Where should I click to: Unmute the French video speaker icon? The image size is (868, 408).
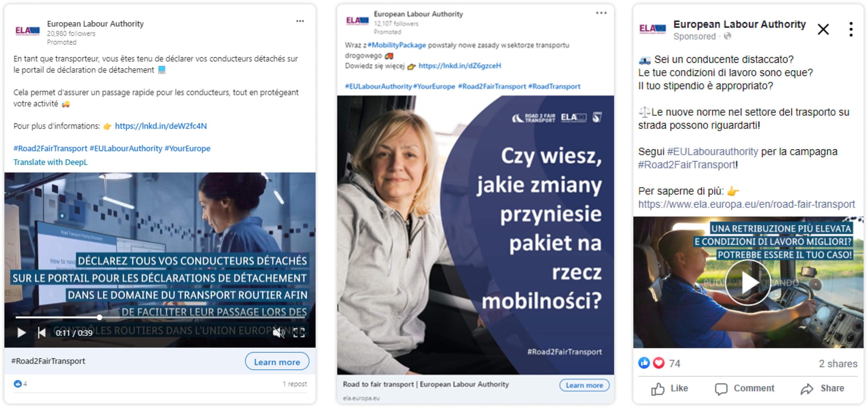click(279, 333)
